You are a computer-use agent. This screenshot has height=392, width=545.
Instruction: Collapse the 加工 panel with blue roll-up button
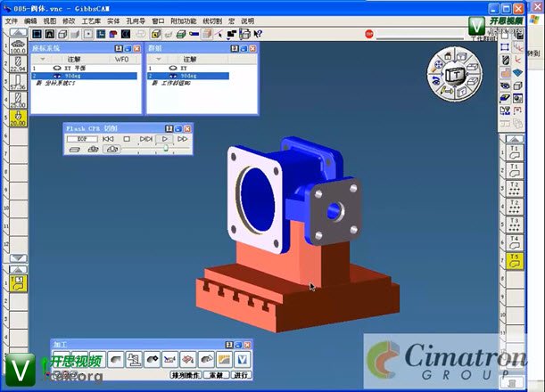click(238, 345)
